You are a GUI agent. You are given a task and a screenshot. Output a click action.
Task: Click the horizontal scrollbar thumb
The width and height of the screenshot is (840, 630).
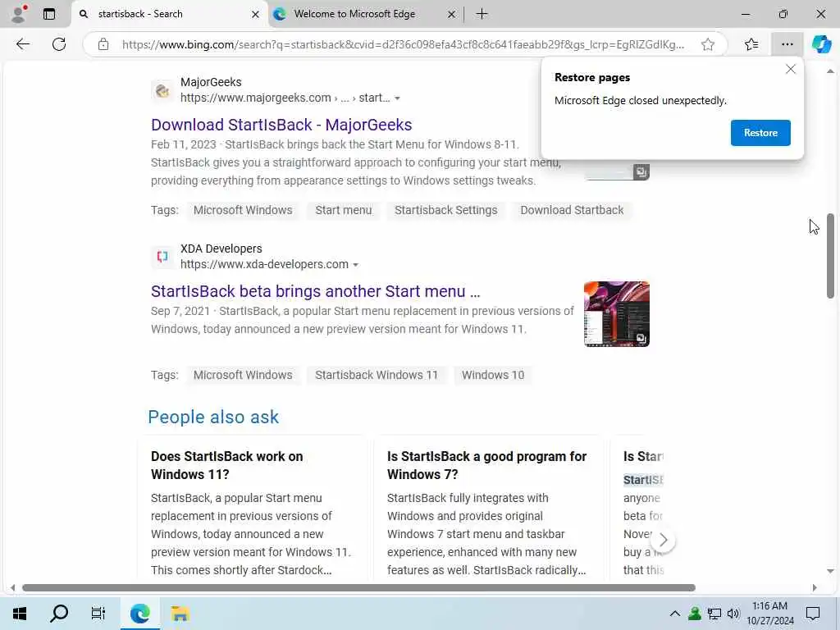358,587
